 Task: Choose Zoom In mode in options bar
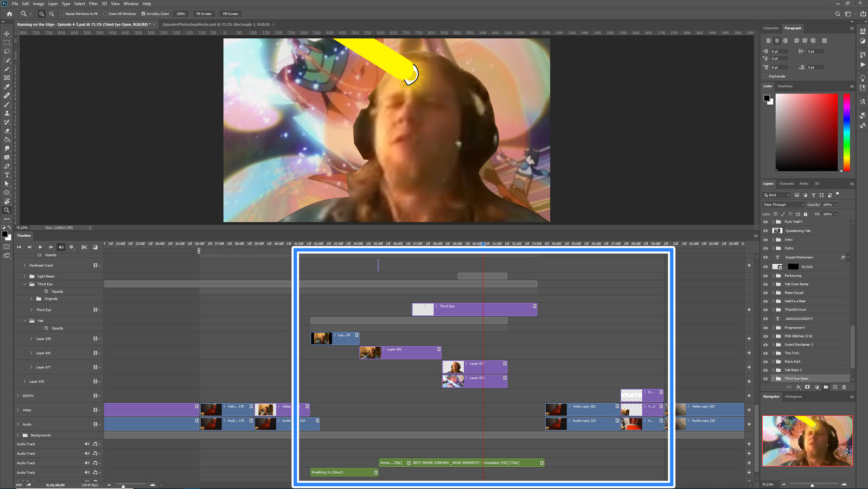click(x=42, y=14)
